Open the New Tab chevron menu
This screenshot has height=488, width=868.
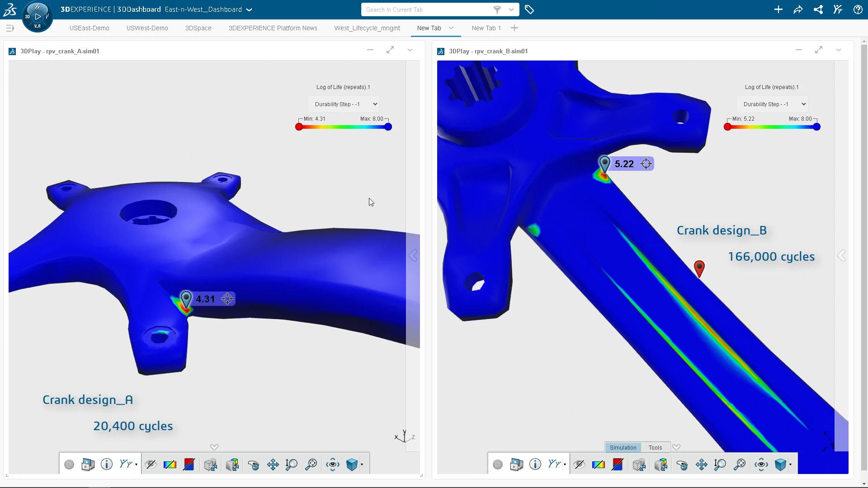(451, 28)
